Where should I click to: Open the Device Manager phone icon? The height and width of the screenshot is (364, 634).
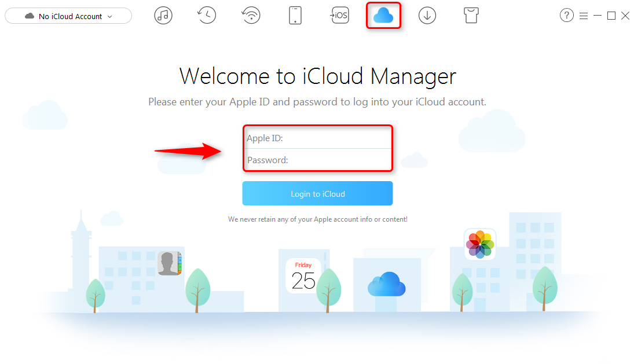[x=295, y=16]
